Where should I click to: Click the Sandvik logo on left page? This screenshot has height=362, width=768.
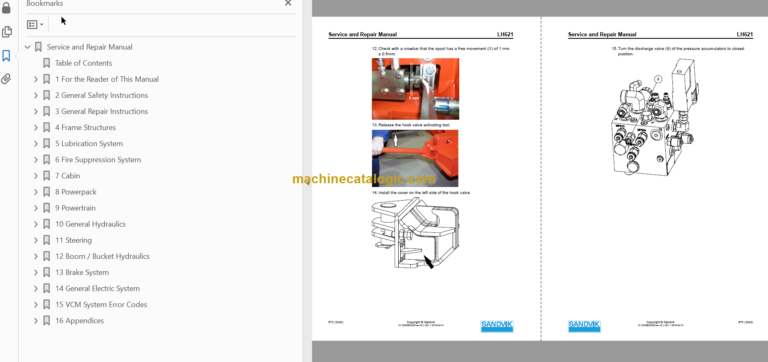pyautogui.click(x=497, y=326)
